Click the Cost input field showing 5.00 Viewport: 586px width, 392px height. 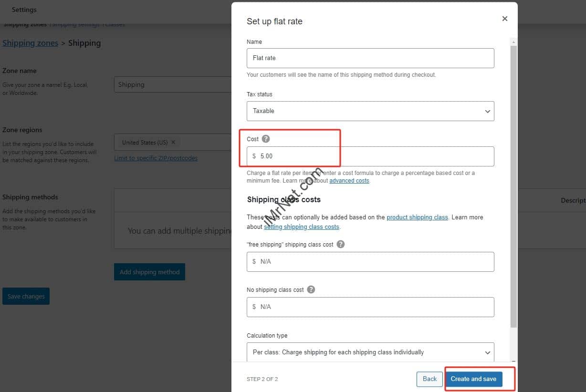(370, 156)
